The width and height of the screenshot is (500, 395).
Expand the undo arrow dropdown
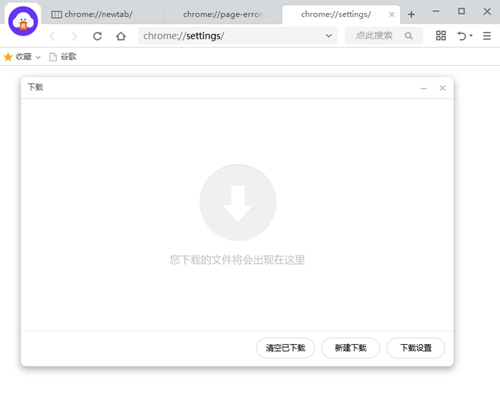[x=471, y=35]
